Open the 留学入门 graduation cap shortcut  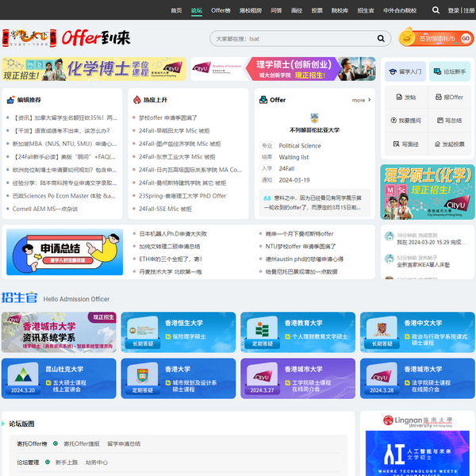(404, 71)
